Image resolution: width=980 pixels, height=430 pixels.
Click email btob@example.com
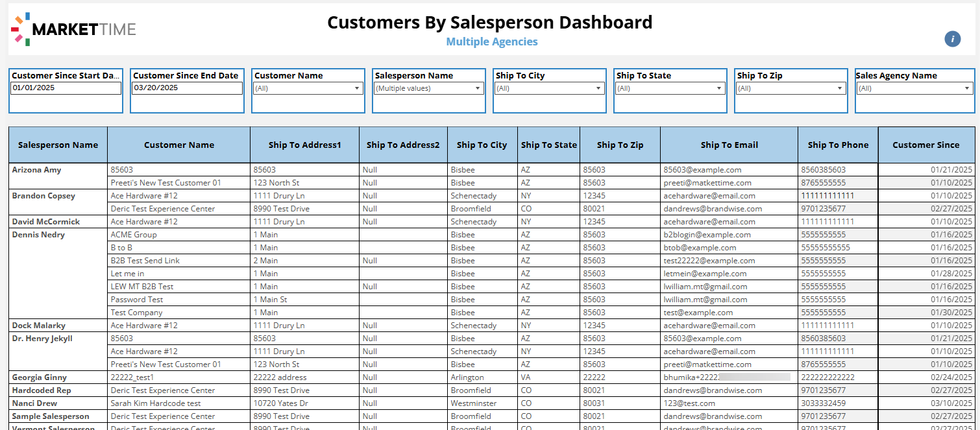tap(700, 248)
